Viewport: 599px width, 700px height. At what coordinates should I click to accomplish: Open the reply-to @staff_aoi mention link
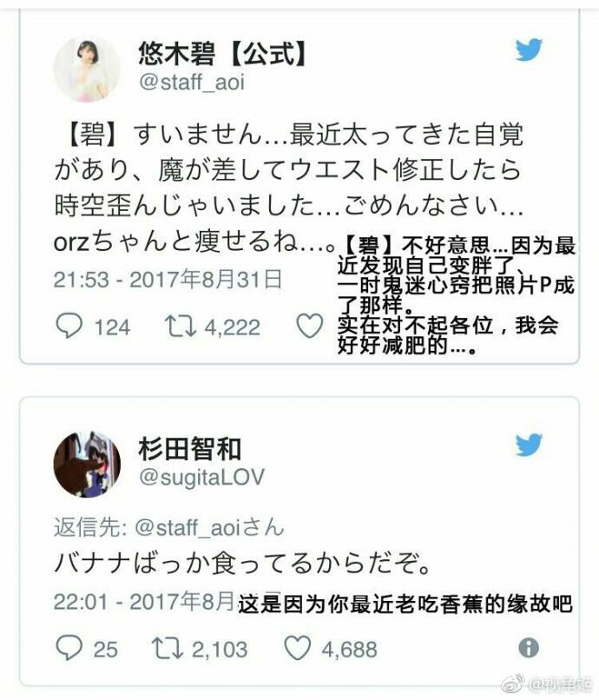pos(188,528)
